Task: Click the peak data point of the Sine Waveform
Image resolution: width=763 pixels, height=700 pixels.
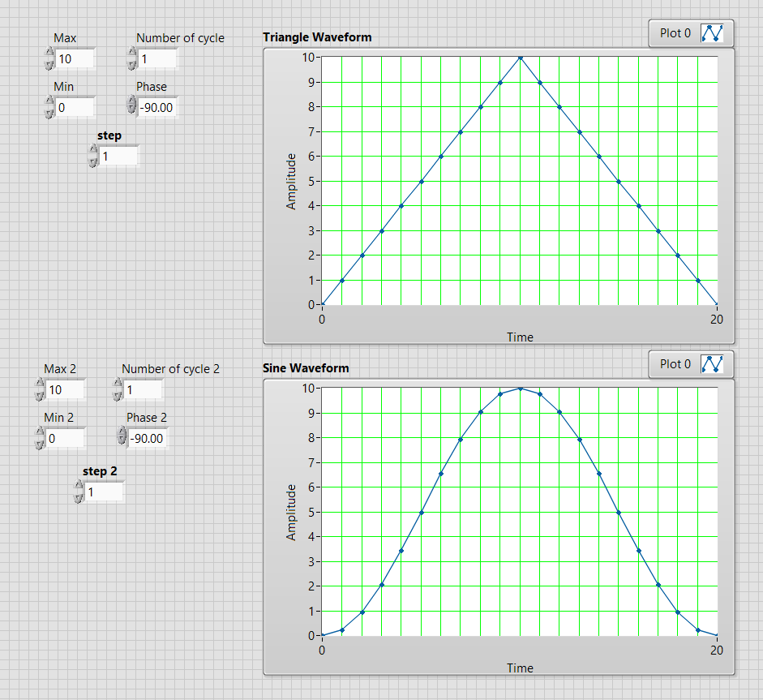Action: [521, 389]
